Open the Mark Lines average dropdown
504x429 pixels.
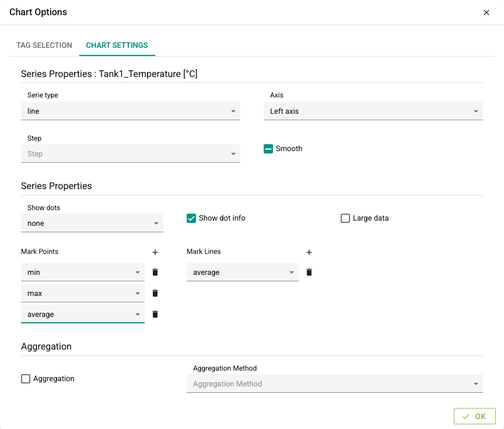(x=242, y=272)
